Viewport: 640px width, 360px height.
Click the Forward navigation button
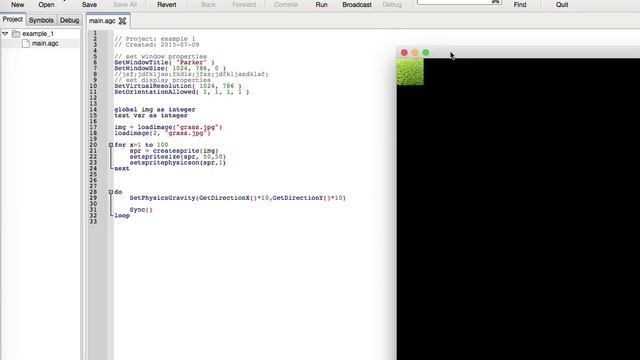[x=244, y=4]
